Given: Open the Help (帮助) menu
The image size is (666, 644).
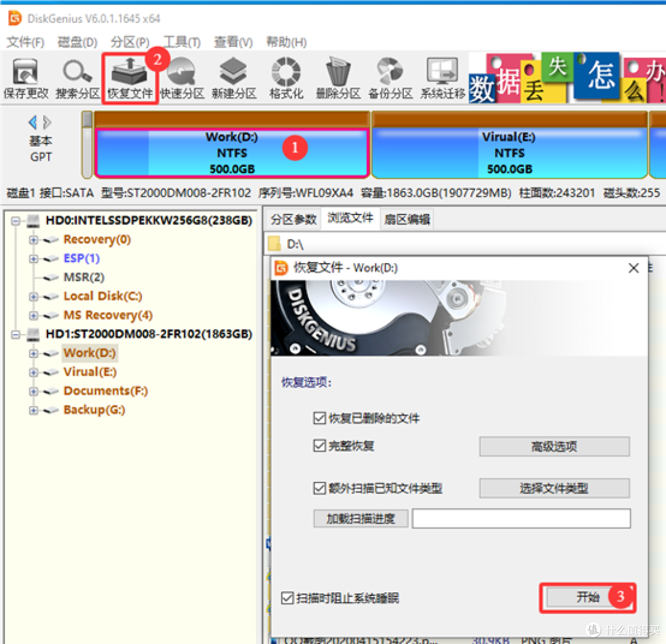Looking at the screenshot, I should coord(286,42).
